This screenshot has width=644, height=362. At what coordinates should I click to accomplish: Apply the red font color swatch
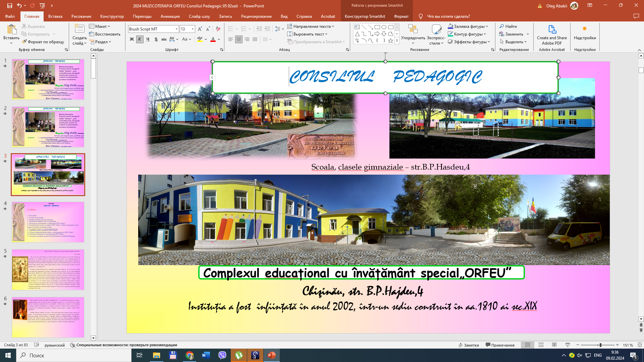213,40
